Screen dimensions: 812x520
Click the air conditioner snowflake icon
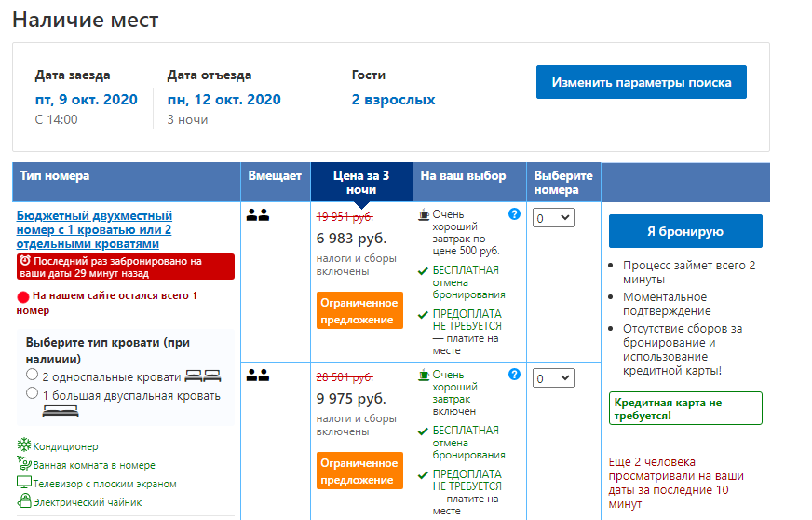pyautogui.click(x=24, y=446)
